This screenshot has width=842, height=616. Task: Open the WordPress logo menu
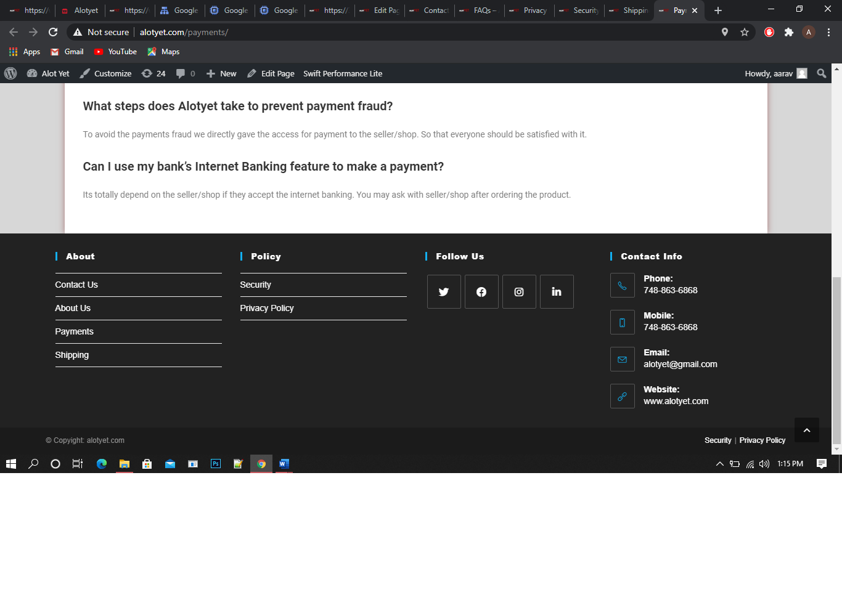(10, 73)
